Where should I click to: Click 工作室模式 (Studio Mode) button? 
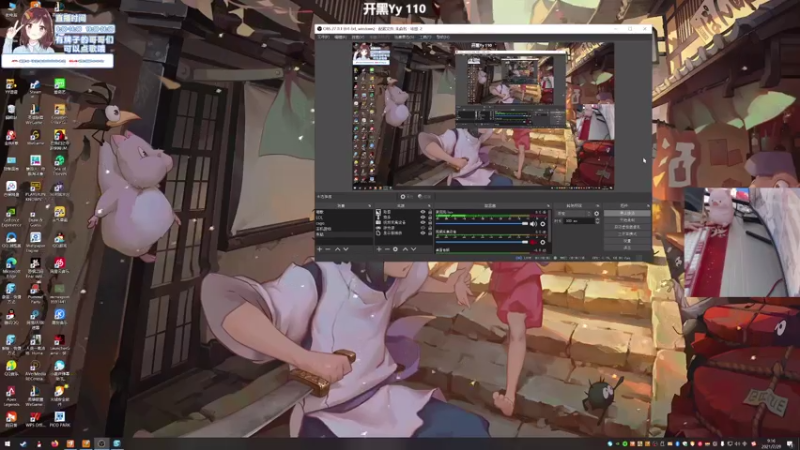627,234
